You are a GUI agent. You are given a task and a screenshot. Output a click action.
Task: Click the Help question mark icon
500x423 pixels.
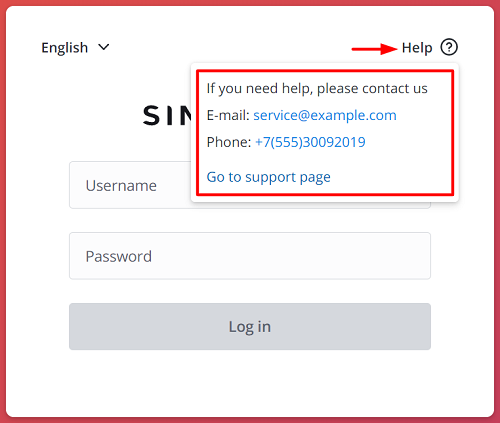click(x=449, y=47)
